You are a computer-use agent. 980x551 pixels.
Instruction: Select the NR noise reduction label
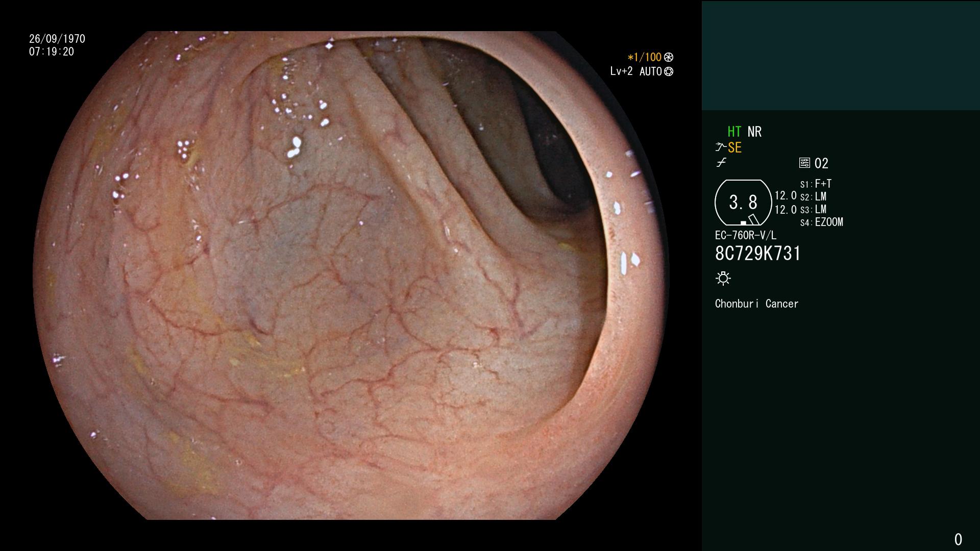point(754,132)
